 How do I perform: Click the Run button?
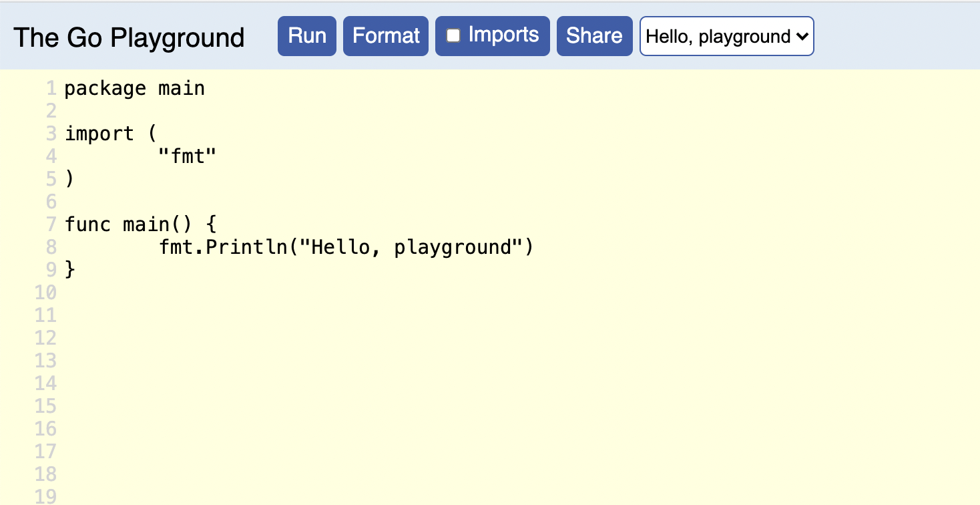click(x=306, y=36)
